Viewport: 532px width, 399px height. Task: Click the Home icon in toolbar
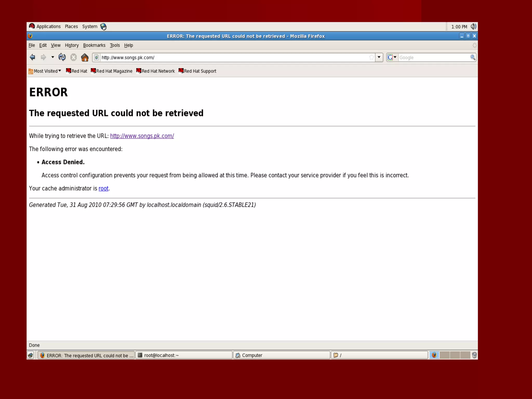[85, 57]
